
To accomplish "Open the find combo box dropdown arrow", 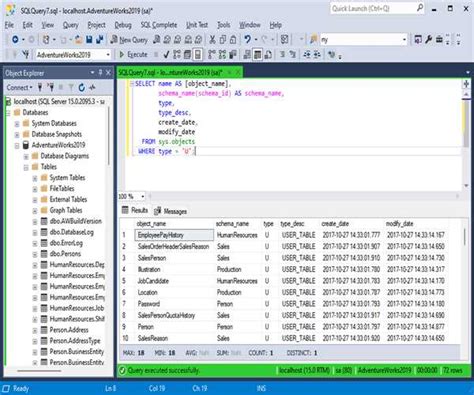I will coord(404,40).
